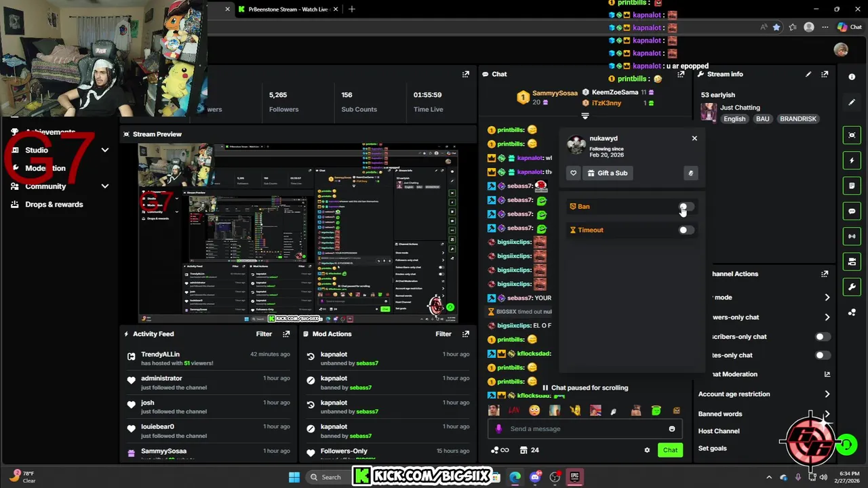This screenshot has height=488, width=868.
Task: Open the Mod Actions Filter
Action: coord(443,333)
